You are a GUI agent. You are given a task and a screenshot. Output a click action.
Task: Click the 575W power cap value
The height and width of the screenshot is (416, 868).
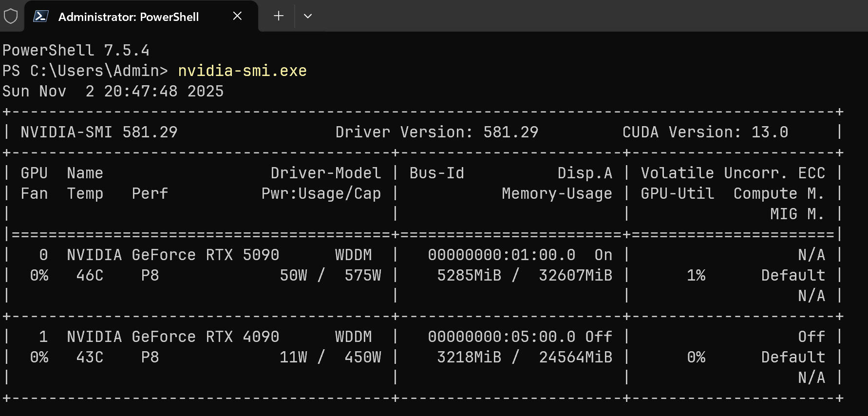[x=363, y=276]
